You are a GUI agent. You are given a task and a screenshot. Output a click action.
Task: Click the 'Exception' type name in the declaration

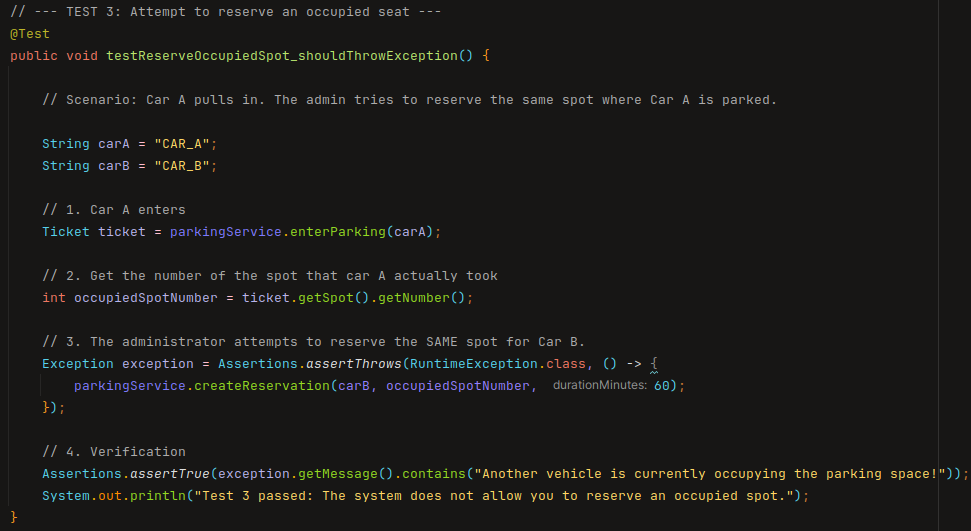point(78,364)
